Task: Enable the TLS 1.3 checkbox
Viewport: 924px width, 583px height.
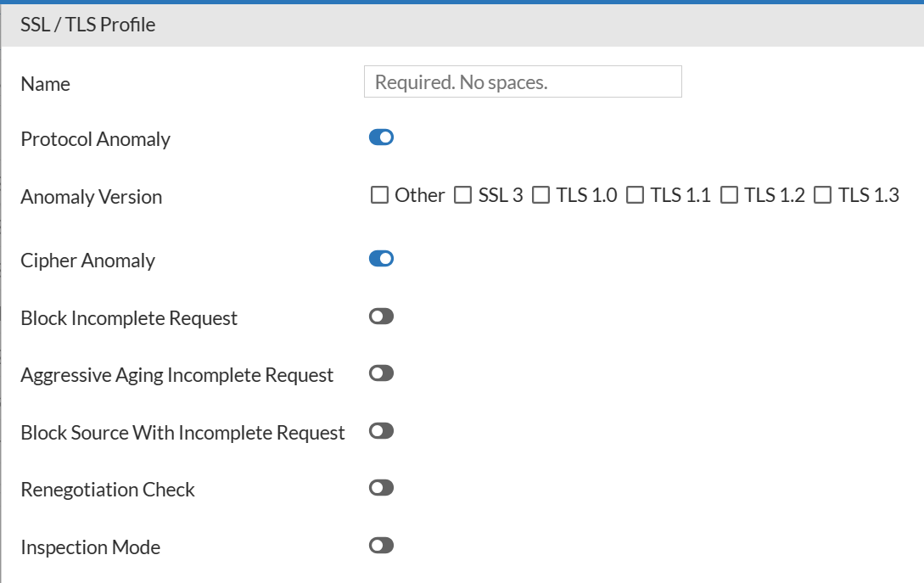Action: click(821, 194)
